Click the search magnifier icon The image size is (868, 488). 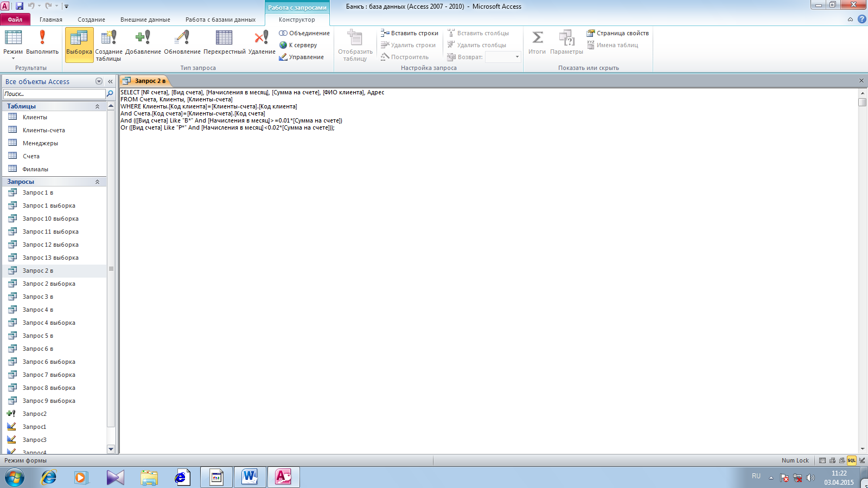[110, 94]
